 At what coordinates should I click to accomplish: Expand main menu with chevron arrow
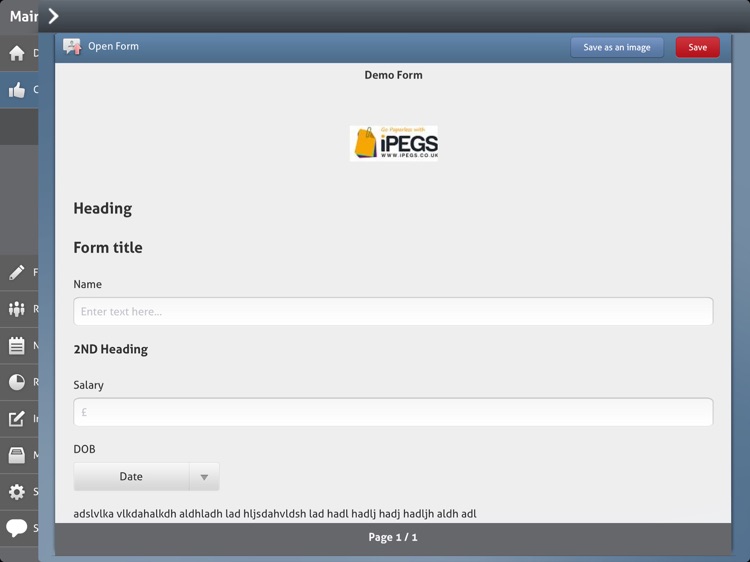click(x=53, y=16)
